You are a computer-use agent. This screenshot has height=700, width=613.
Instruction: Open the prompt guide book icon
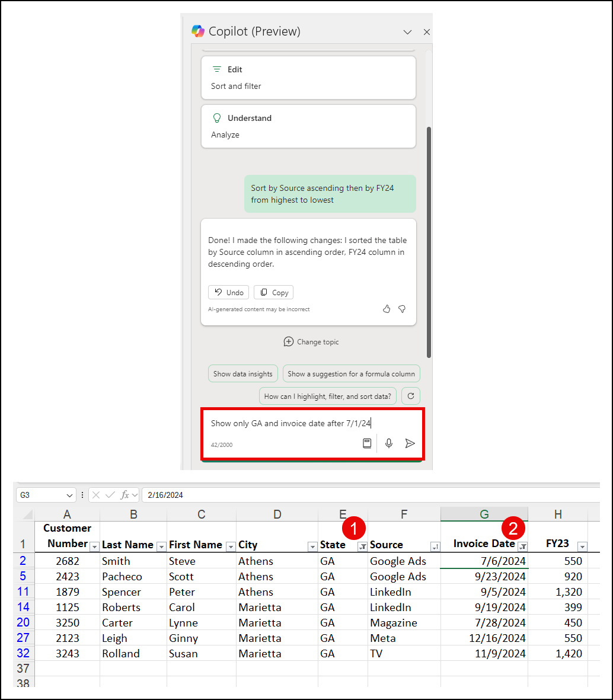pos(367,443)
